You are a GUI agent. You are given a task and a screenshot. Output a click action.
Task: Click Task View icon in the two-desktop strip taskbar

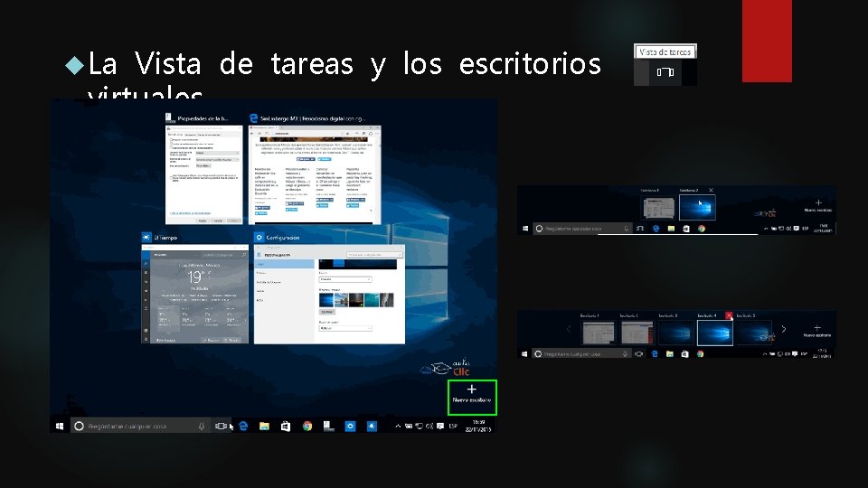(640, 229)
